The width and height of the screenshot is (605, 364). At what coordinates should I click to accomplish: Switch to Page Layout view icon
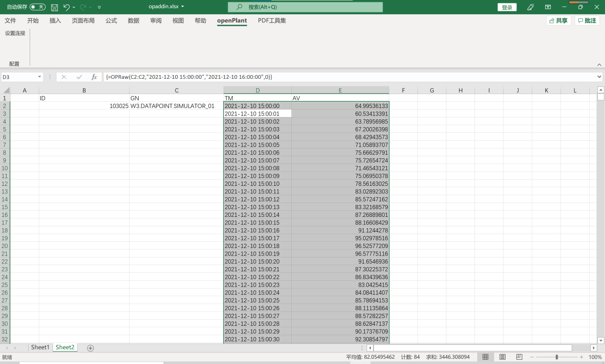(503, 357)
